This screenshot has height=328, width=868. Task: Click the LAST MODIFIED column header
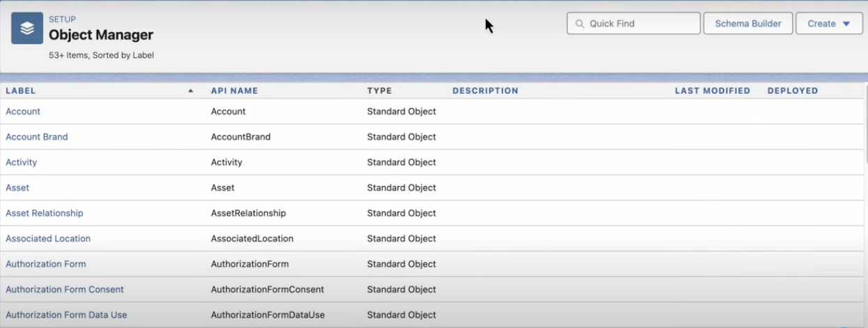tap(713, 91)
